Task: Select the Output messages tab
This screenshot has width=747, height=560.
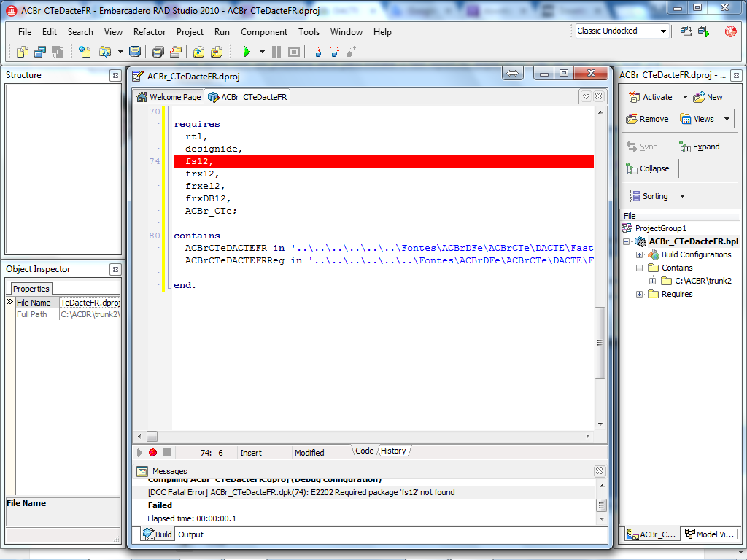Action: (190, 534)
